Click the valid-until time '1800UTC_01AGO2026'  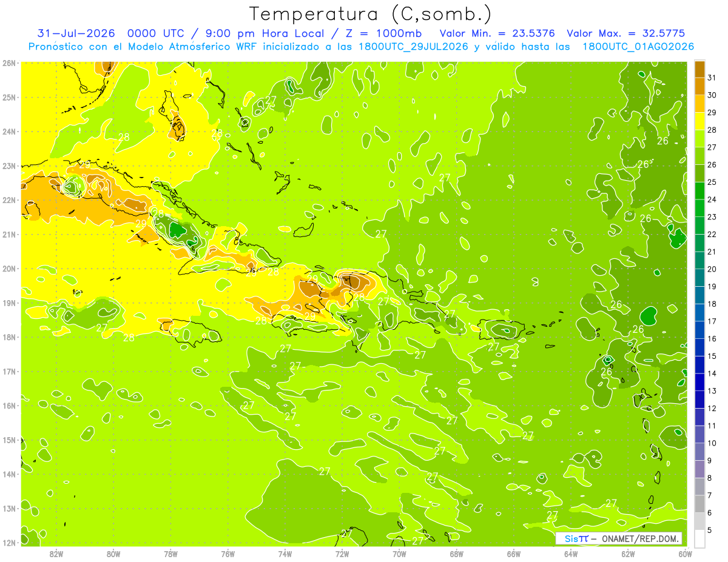[x=638, y=47]
